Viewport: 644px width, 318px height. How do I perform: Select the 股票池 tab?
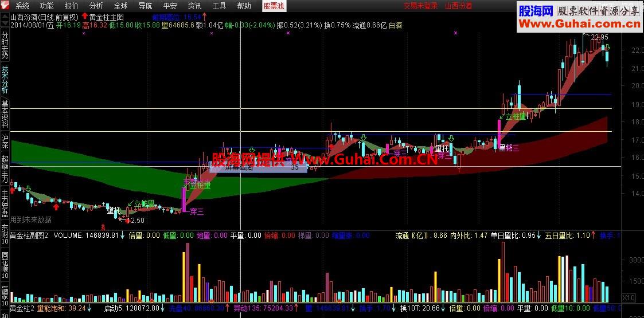274,6
